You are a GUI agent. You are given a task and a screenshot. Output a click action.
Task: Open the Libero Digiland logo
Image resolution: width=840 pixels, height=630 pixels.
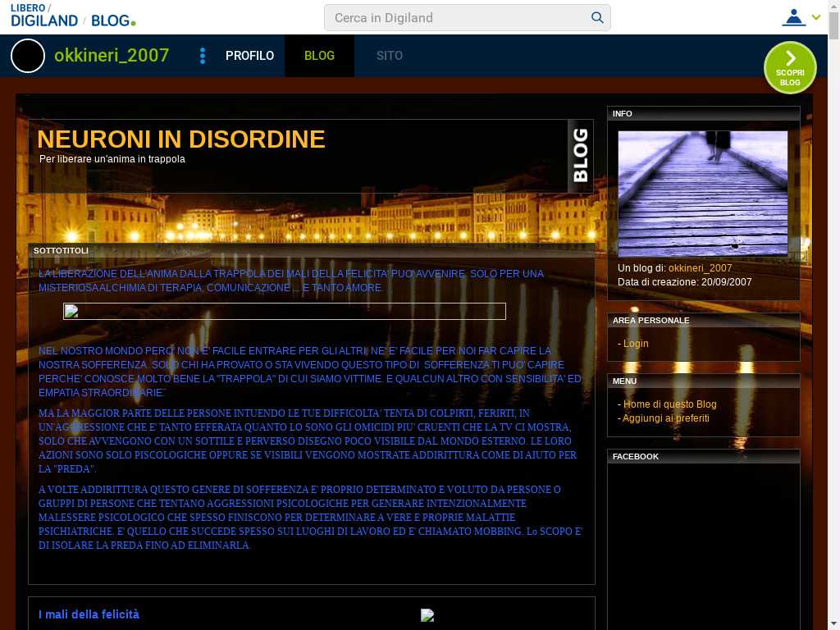coord(44,16)
